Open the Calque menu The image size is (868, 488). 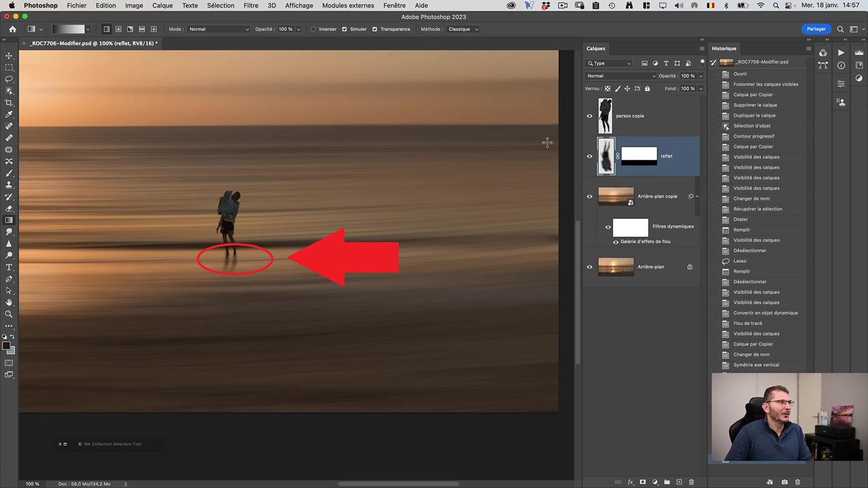tap(162, 5)
